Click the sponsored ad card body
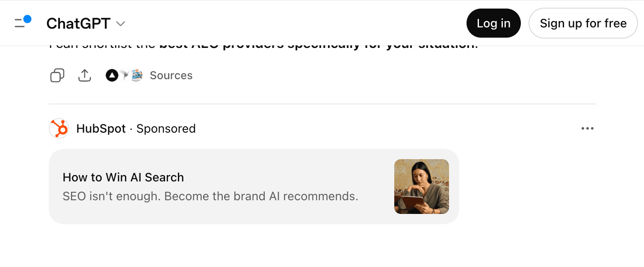The image size is (644, 267). pos(254,186)
